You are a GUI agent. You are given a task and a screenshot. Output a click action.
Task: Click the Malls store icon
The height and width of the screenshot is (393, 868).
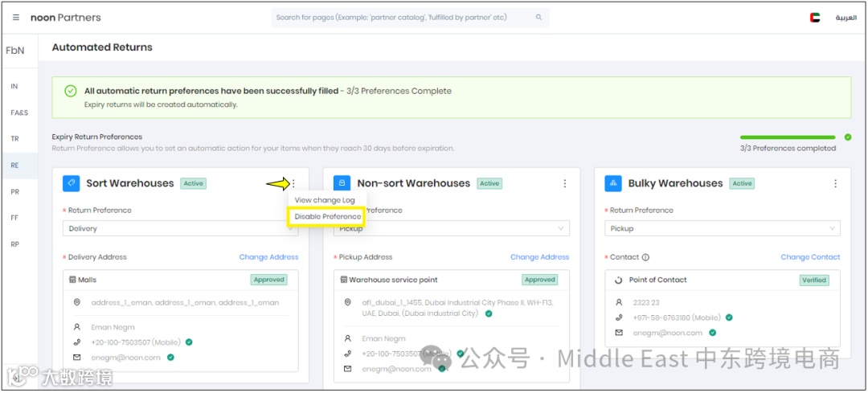click(72, 280)
